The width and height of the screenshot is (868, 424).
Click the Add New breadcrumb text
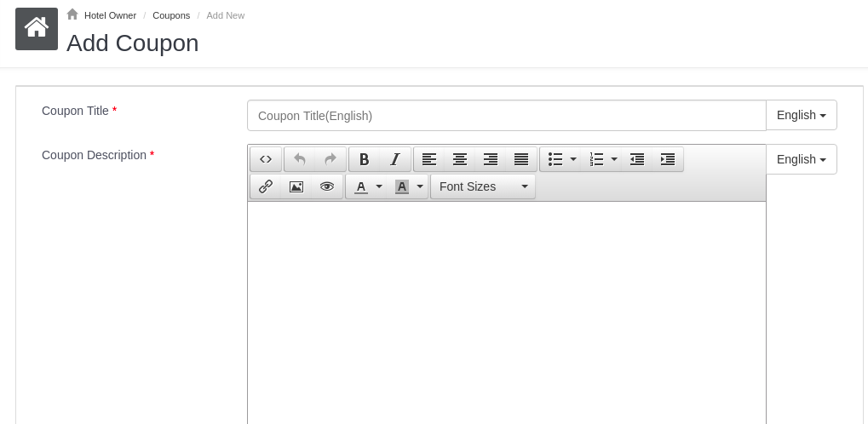[x=225, y=15]
